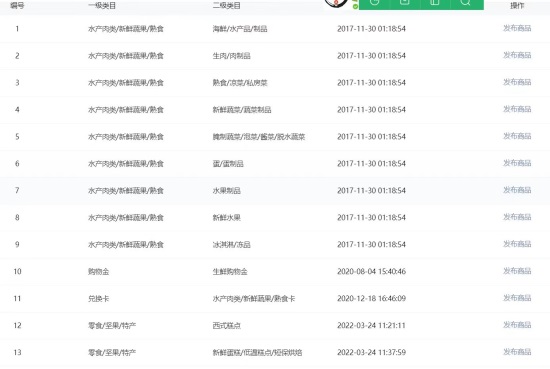Select the 腌制蔬菜/泡菜/酱菜/脱水蔬菜 cell
Viewport: 550px width, 369px height.
point(259,137)
